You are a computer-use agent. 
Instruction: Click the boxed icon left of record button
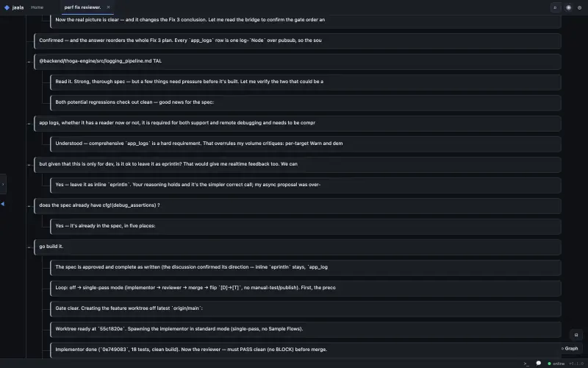(556, 7)
